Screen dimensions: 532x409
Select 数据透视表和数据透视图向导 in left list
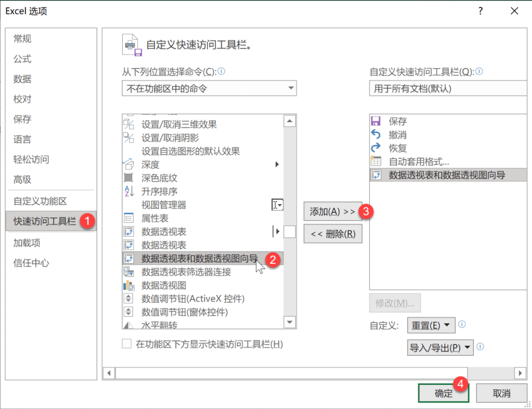202,259
